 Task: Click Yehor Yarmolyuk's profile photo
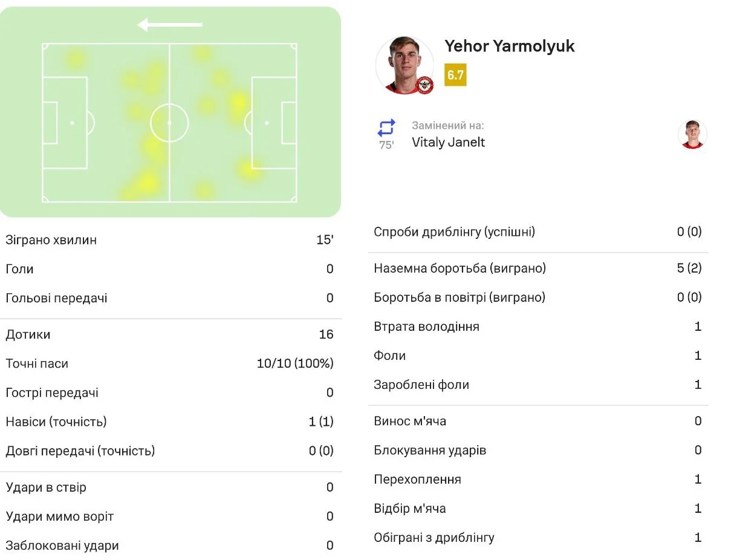404,65
